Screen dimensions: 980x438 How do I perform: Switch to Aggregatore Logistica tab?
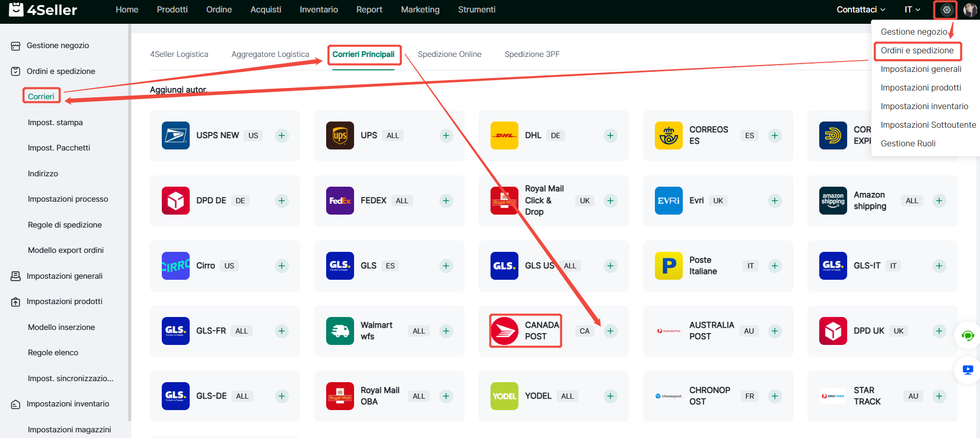270,54
